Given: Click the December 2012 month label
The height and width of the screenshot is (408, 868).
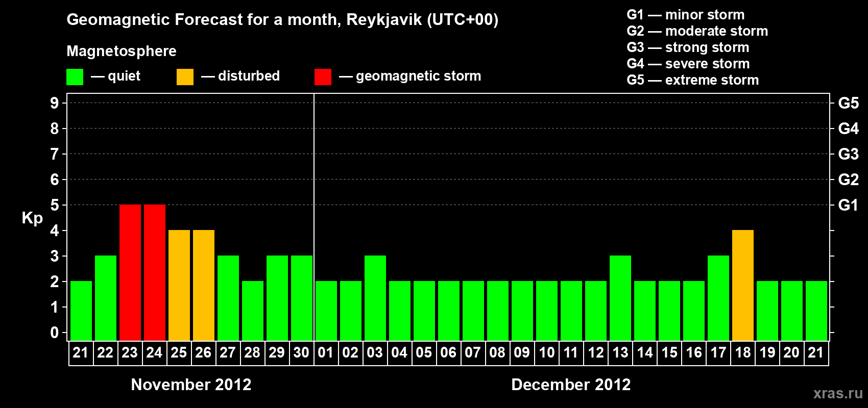Looking at the screenshot, I should (x=571, y=385).
